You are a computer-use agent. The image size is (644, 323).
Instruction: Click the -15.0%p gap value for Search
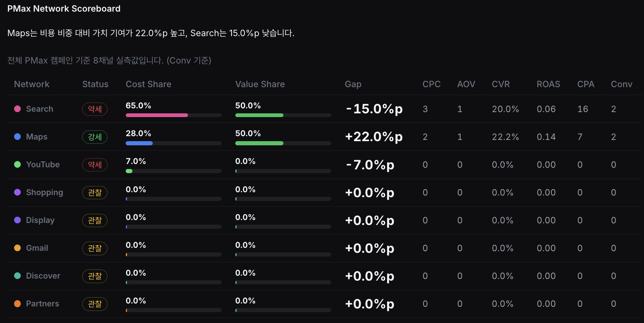374,109
